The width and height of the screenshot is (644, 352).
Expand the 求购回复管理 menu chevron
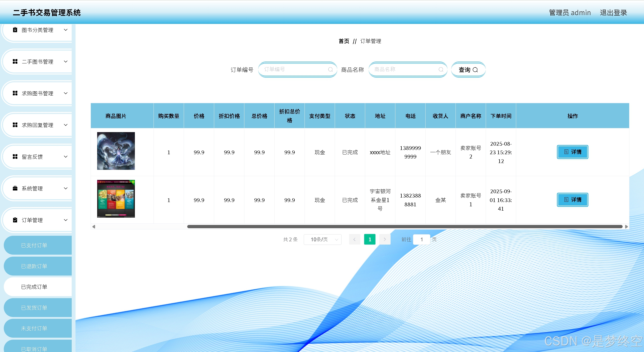click(x=66, y=125)
